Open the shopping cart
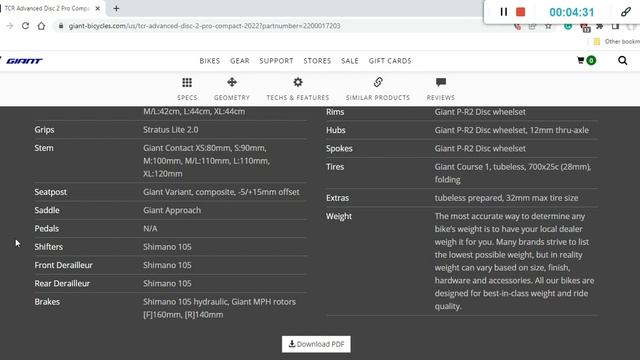Screen dimensions: 640x360 click(586, 60)
